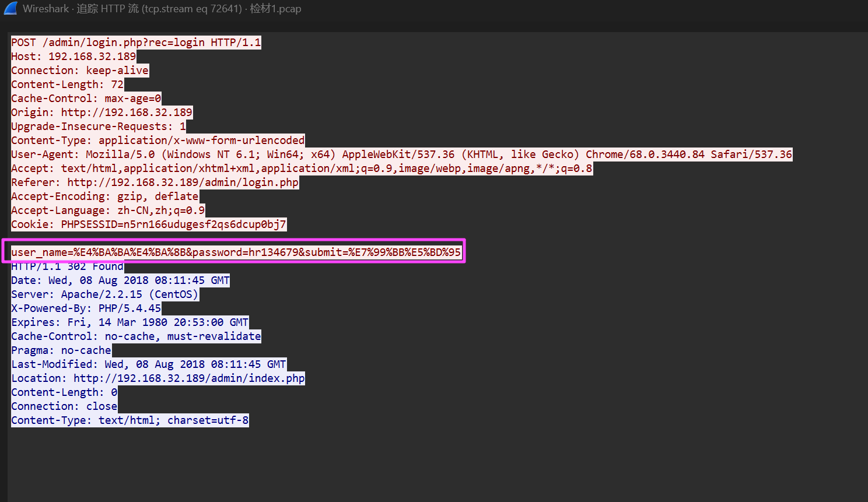Click the Content-Type: text/html; charset=utf-8 line
The image size is (868, 502).
tap(130, 420)
